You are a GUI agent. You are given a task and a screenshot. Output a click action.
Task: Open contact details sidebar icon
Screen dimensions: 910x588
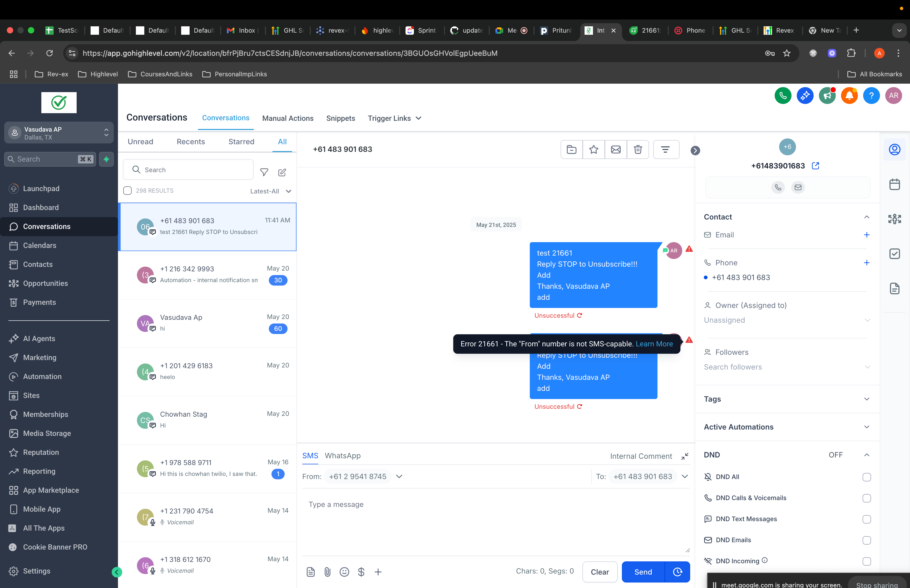tap(894, 150)
